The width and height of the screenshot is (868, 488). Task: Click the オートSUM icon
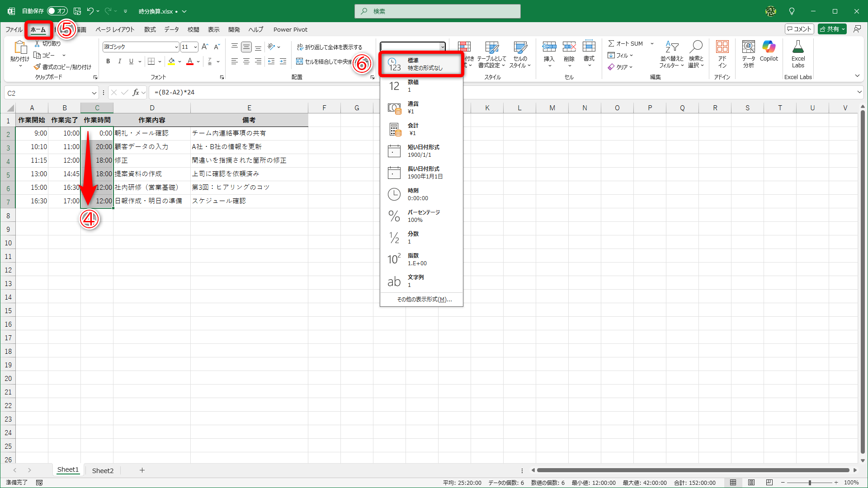tap(613, 43)
